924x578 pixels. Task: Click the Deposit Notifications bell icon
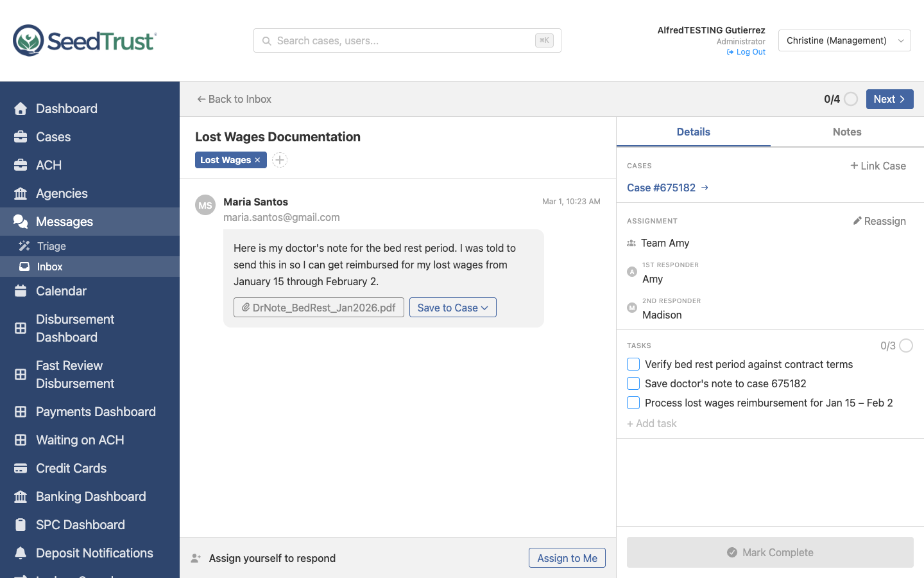point(21,553)
